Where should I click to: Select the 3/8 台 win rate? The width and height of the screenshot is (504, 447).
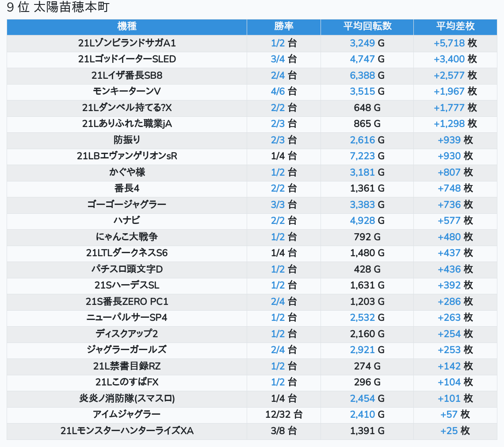283,431
